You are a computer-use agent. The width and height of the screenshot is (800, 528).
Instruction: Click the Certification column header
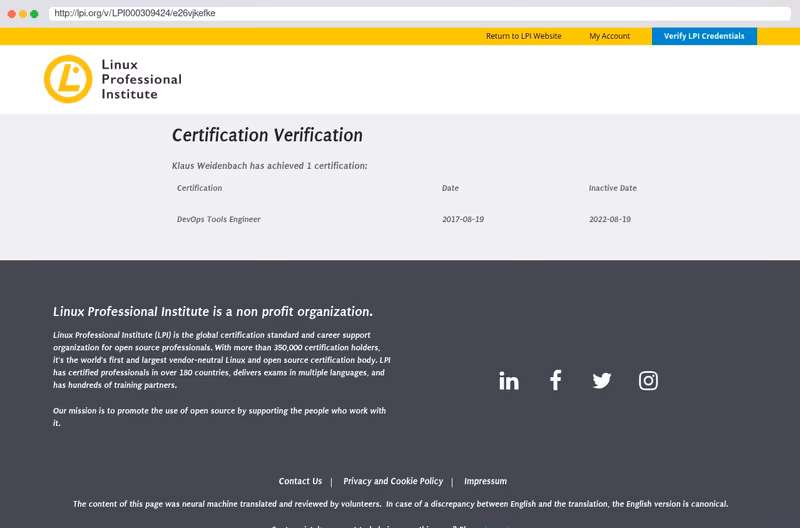(199, 188)
